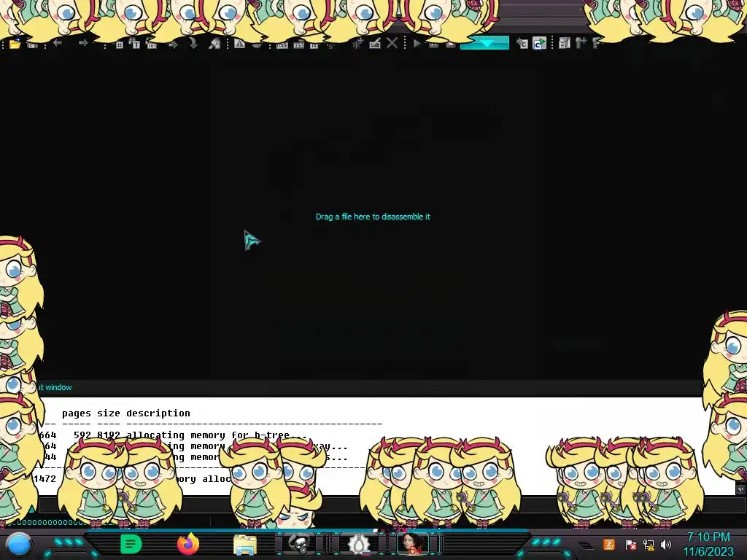
Task: Click the text search T icon
Action: [135, 43]
